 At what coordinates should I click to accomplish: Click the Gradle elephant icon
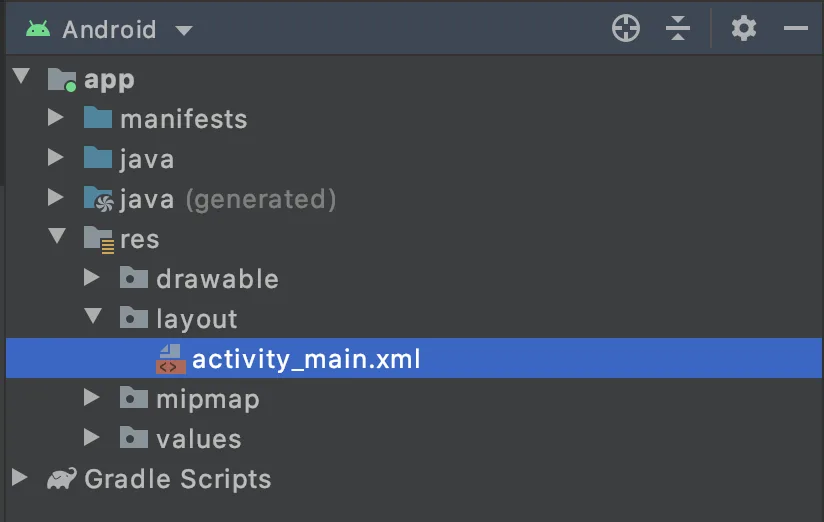61,478
